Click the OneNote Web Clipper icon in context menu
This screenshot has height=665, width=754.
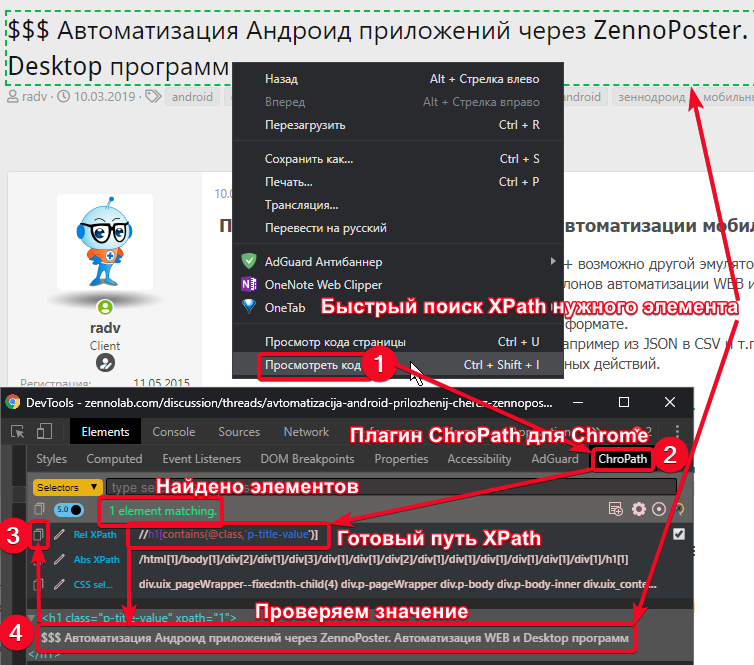[x=249, y=284]
